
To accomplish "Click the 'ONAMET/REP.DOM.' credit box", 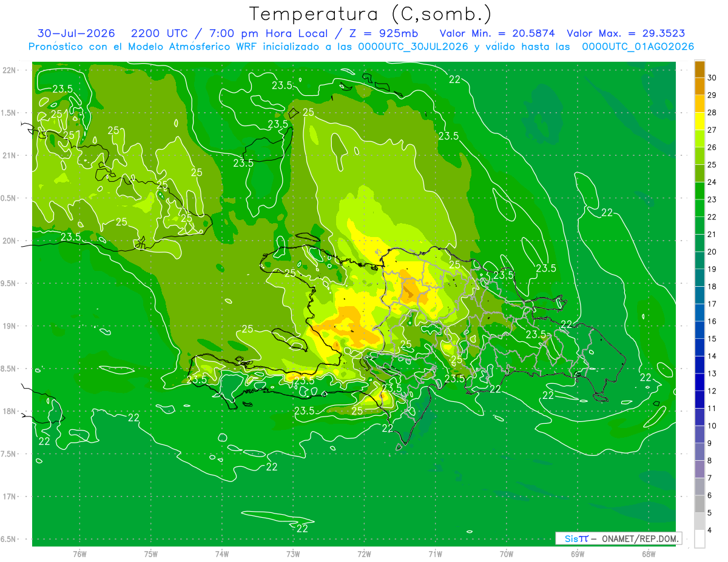I will coord(618,538).
